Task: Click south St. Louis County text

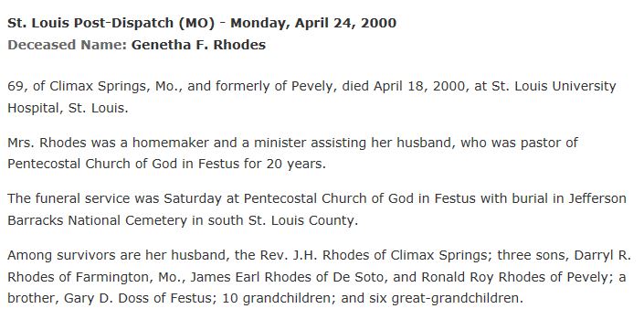Action: click(x=283, y=220)
